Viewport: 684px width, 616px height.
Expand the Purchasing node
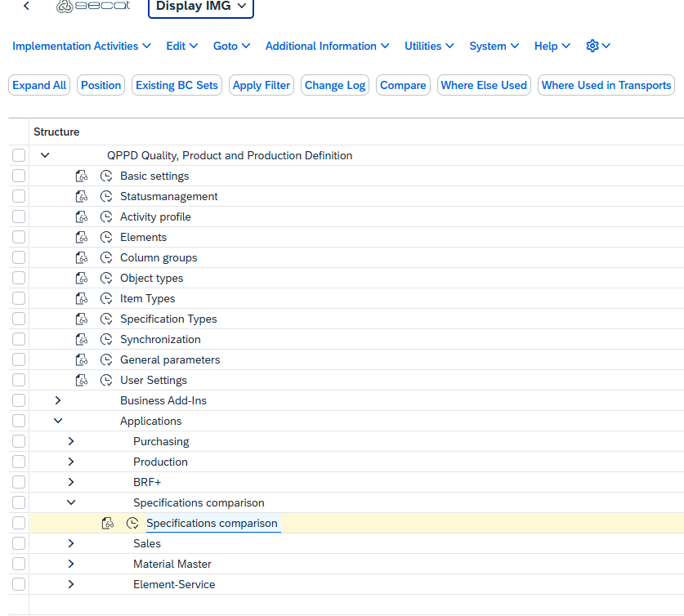[71, 441]
